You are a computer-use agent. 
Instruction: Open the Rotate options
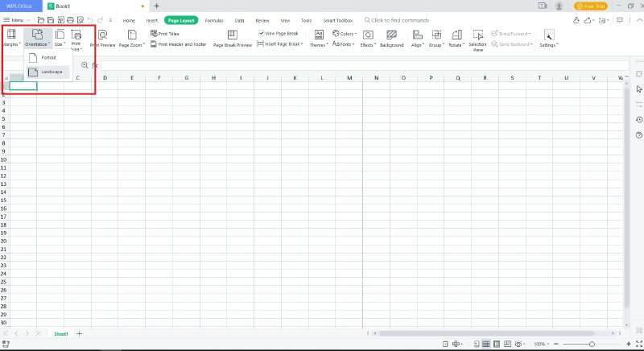pos(456,38)
